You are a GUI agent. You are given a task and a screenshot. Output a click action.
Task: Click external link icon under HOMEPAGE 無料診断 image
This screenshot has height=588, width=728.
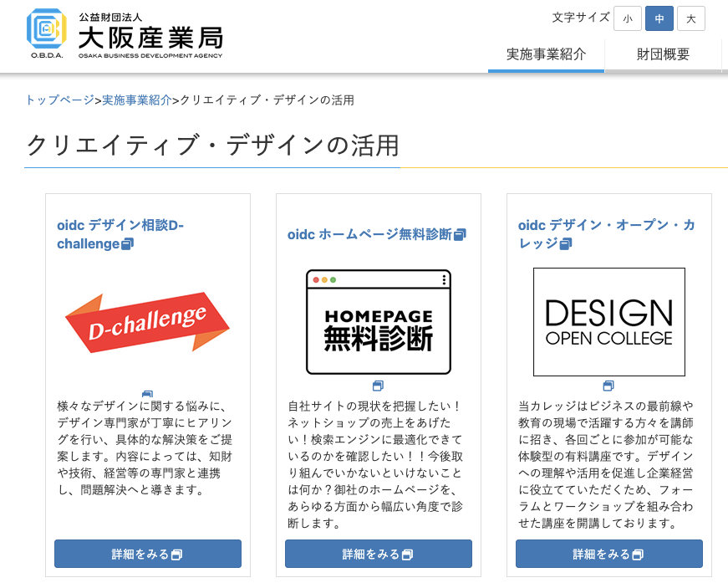pyautogui.click(x=379, y=386)
